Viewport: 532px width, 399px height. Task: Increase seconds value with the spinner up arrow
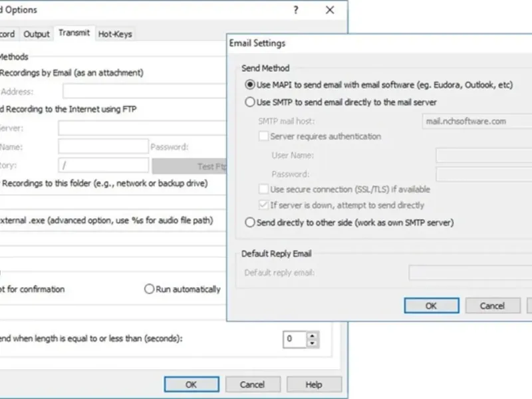coord(313,336)
